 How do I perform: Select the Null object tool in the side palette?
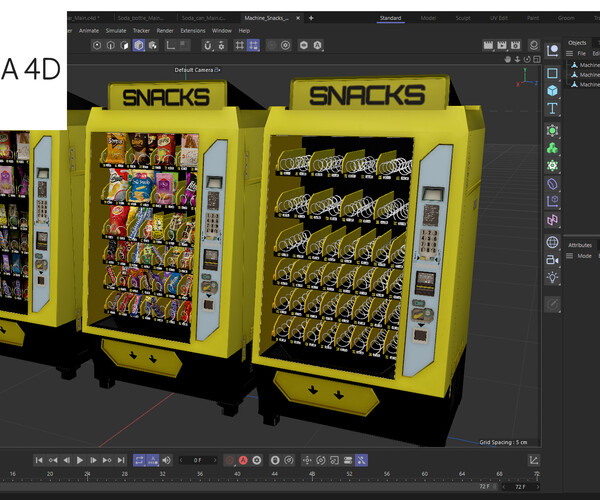coord(552,51)
